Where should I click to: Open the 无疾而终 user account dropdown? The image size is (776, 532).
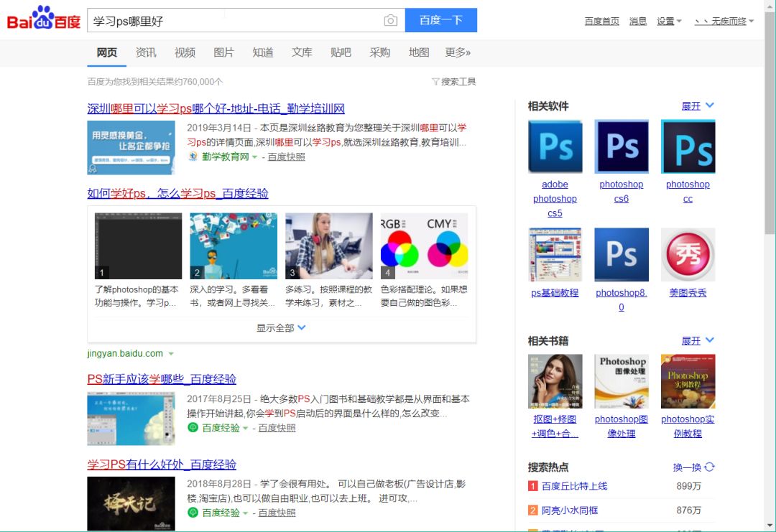click(x=724, y=22)
